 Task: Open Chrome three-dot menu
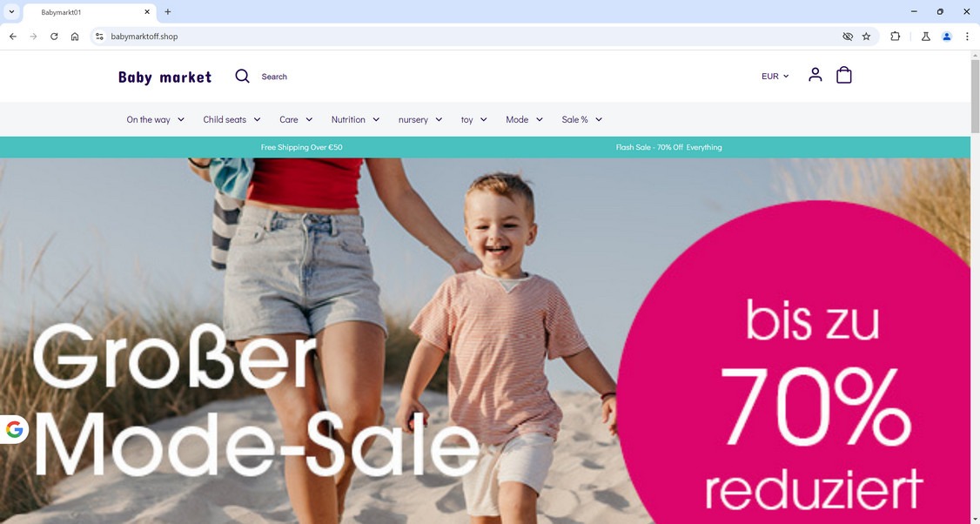point(967,37)
